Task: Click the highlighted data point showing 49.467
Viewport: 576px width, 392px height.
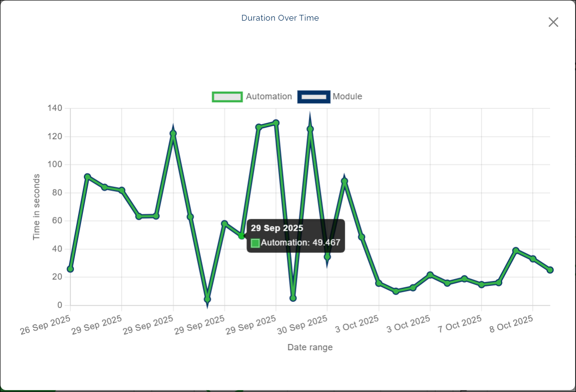Action: click(x=242, y=236)
